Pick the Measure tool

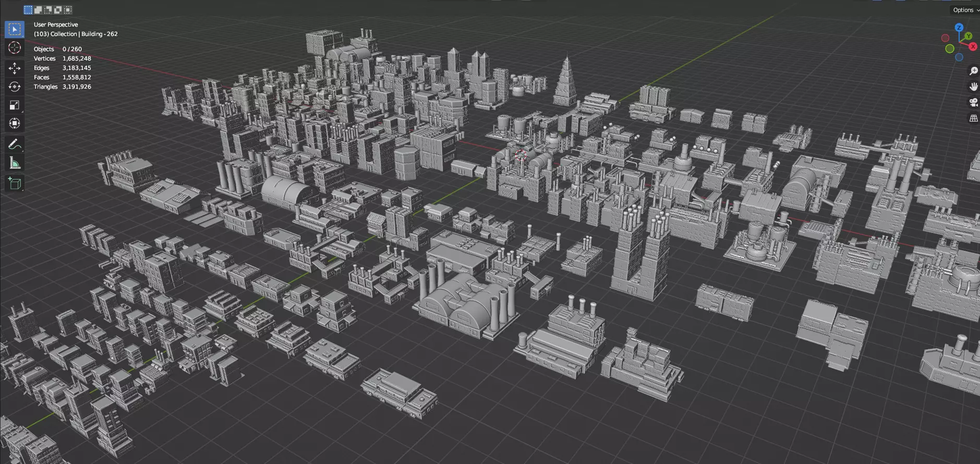tap(15, 163)
